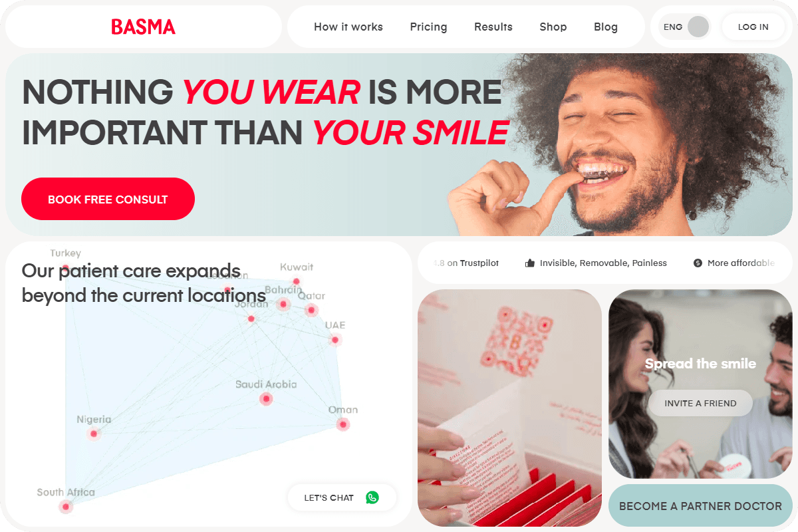Open the Shop link
Screen dimensions: 798x532
coord(553,27)
